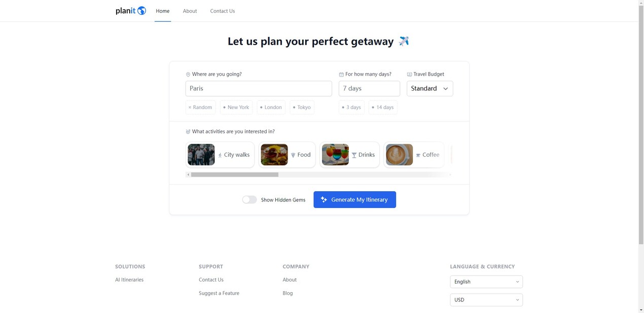The height and width of the screenshot is (313, 644).
Task: Click sparkle icon on Generate button
Action: 324,200
